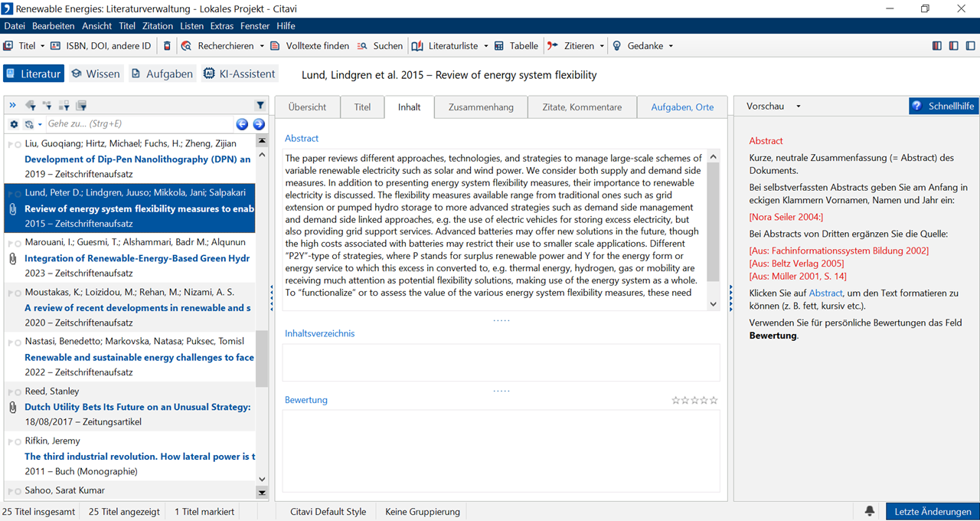The width and height of the screenshot is (980, 521).
Task: Click the Volltexte finden icon
Action: [276, 46]
